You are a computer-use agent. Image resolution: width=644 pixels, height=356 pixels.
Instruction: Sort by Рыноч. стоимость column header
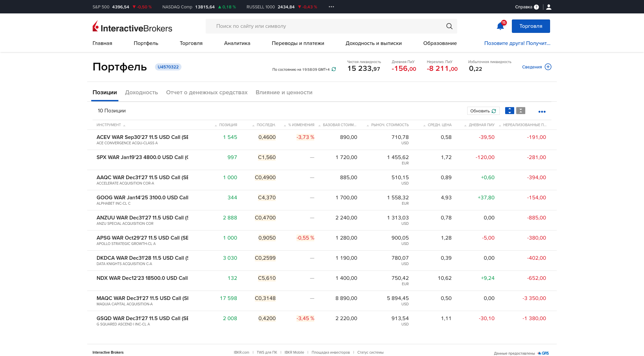[x=390, y=125]
